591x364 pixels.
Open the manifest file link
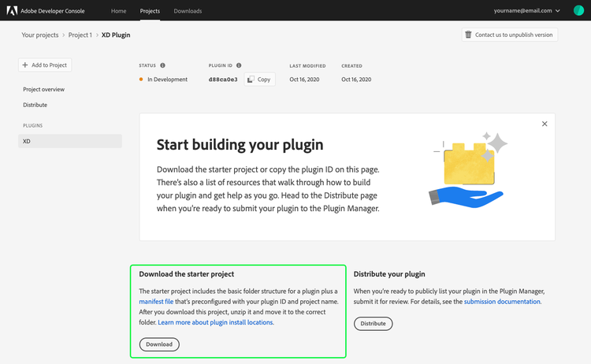click(x=156, y=302)
